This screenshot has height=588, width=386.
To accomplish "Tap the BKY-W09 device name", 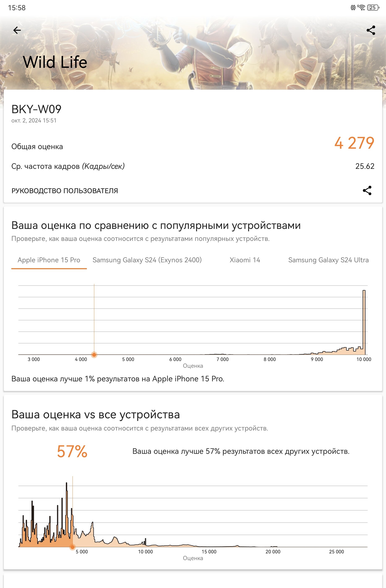I will coord(37,109).
